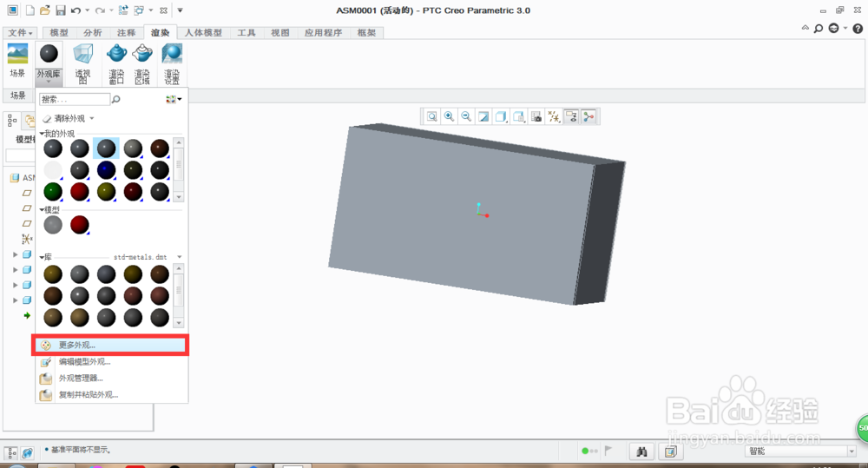Toggle the 透视图 perspective view
Viewport: 868px width, 468px height.
coord(82,63)
